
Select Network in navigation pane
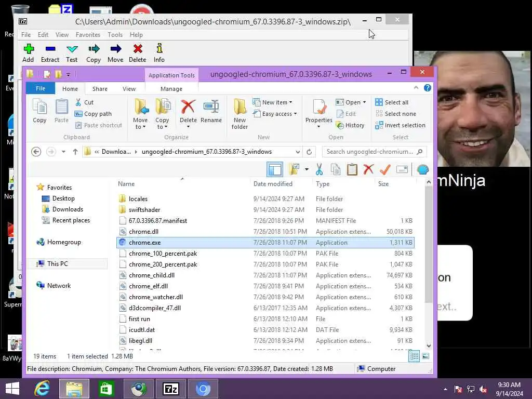pyautogui.click(x=59, y=285)
